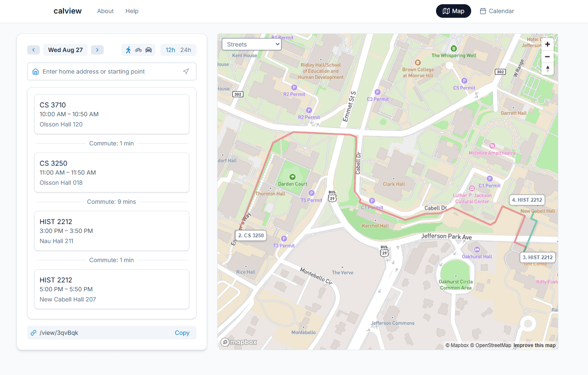
Task: Reset map bearing with compass
Action: coord(547,68)
